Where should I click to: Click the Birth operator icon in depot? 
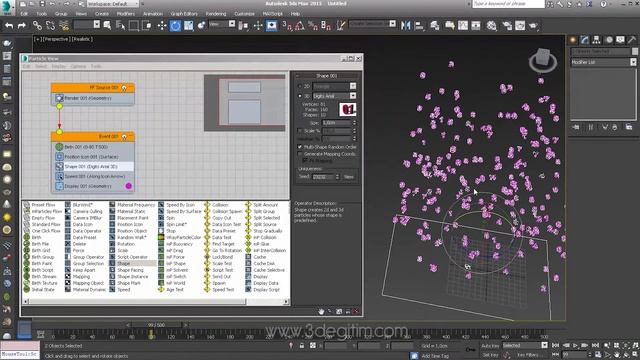click(27, 238)
